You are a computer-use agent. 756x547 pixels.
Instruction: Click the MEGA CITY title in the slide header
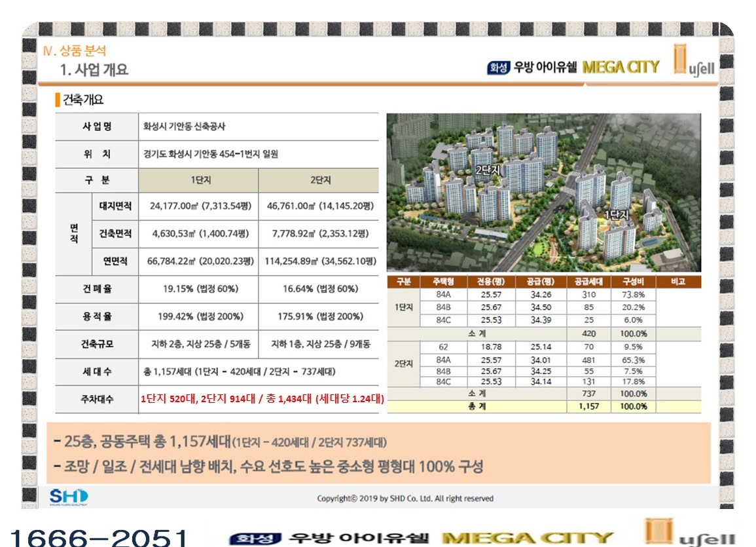[621, 67]
